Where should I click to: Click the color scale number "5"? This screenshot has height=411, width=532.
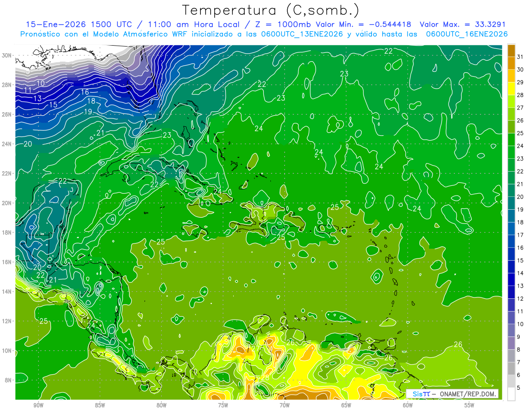pos(519,388)
